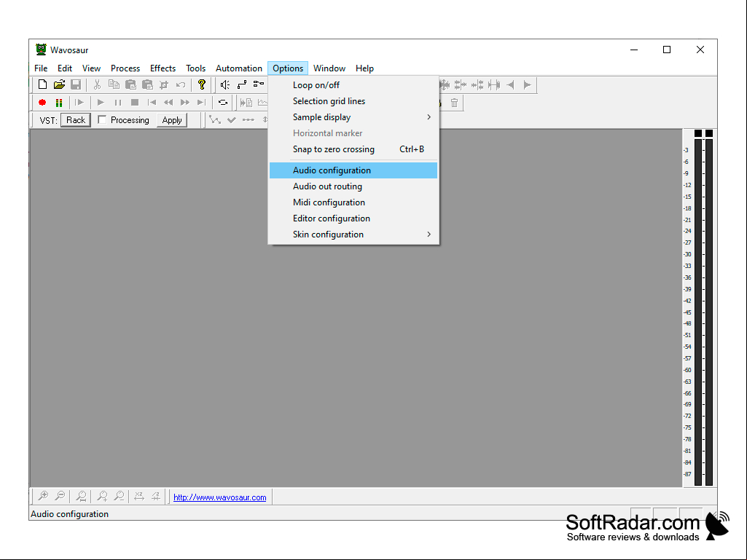747x560 pixels.
Task: Click the Undo arrow icon
Action: click(181, 84)
